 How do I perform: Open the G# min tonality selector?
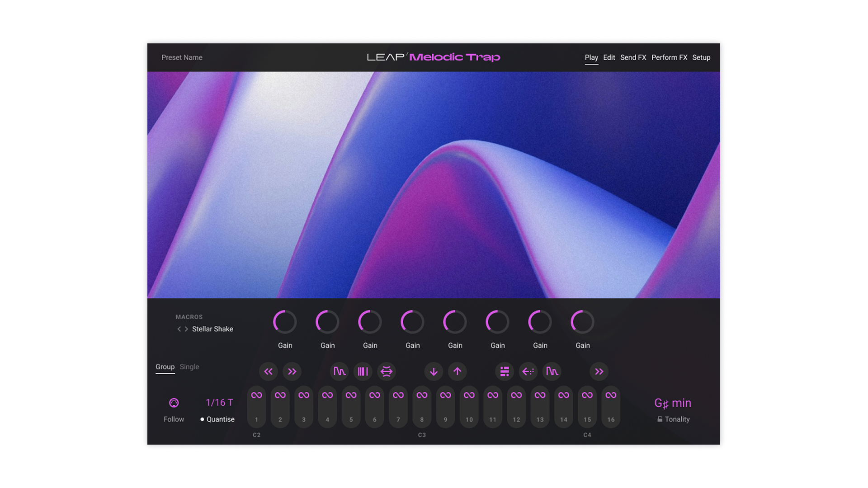click(x=673, y=403)
